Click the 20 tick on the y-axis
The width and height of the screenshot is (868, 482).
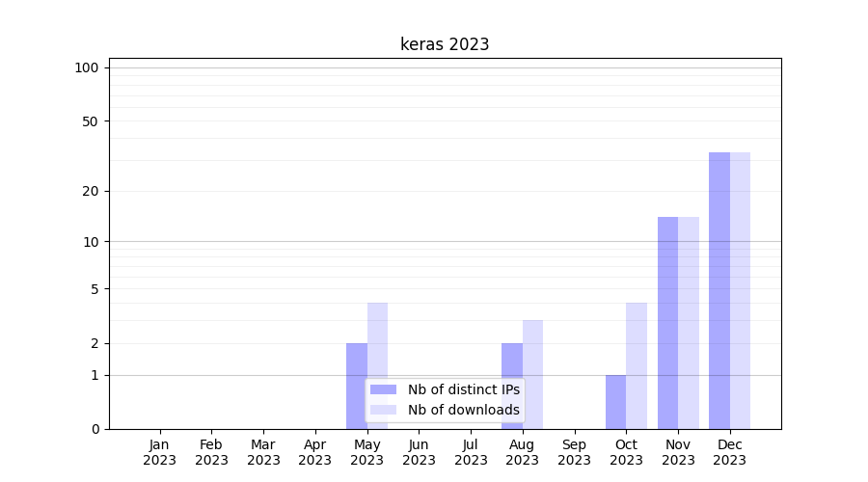(x=91, y=191)
